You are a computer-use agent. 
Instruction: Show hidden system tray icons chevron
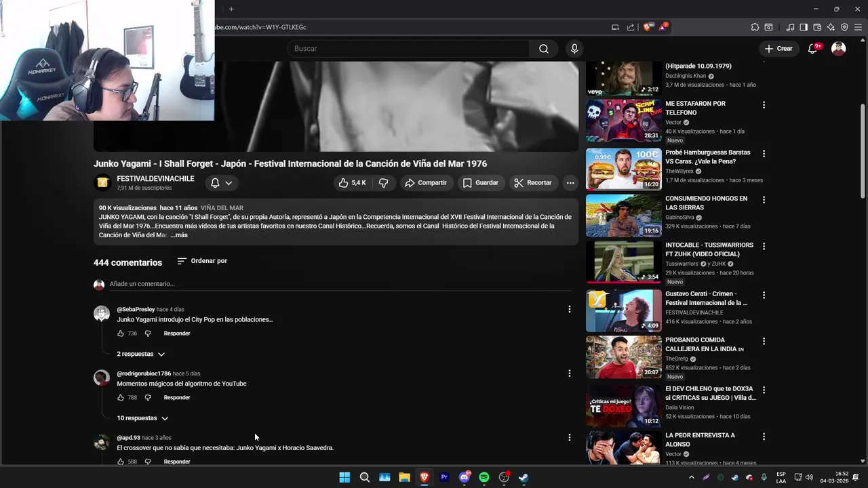(691, 477)
